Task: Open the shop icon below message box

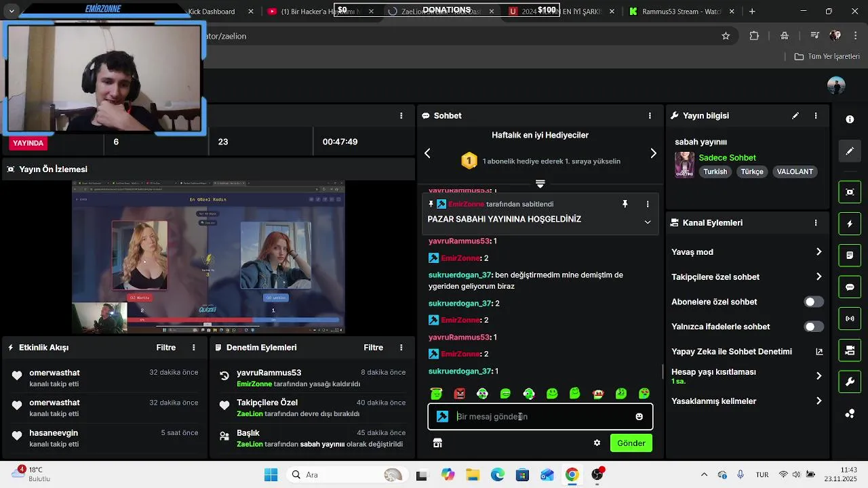Action: click(x=437, y=443)
